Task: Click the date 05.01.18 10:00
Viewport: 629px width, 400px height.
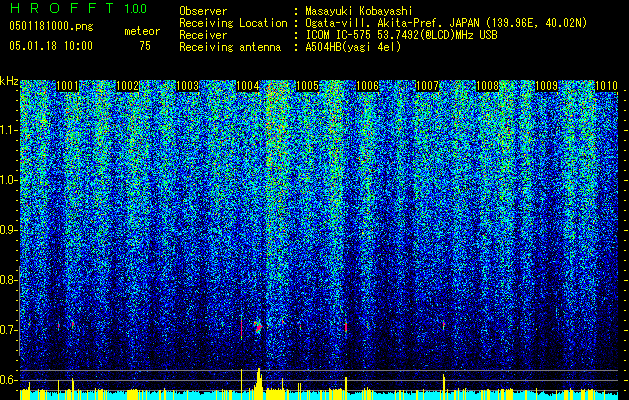Action: (51, 46)
